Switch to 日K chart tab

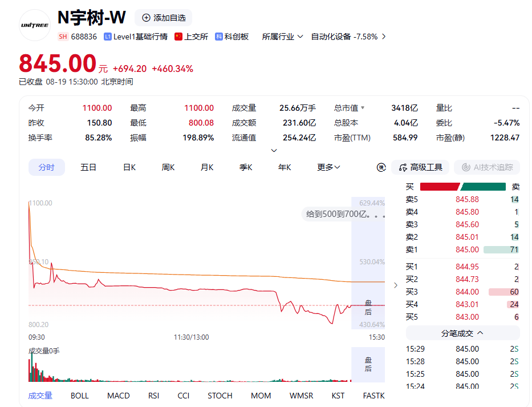pyautogui.click(x=129, y=167)
